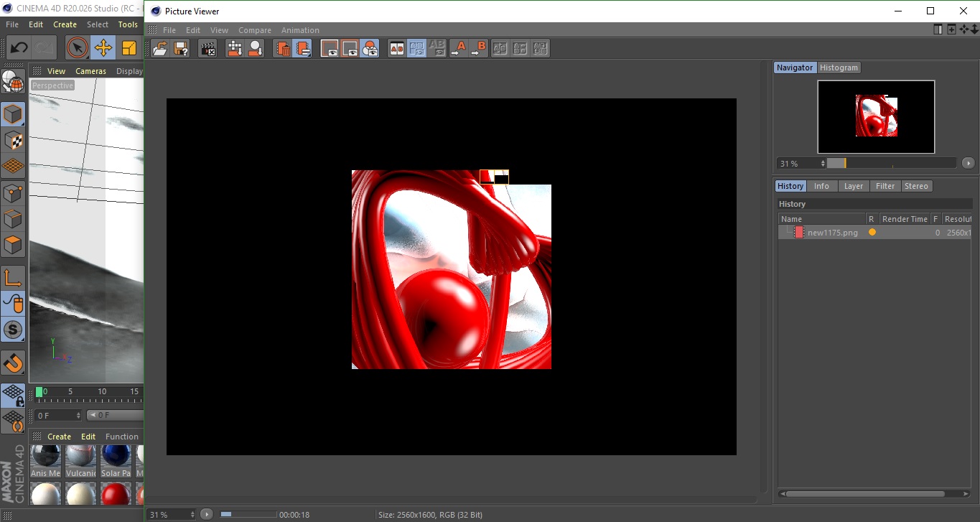Toggle the Enable Snap magnet icon
The height and width of the screenshot is (522, 980).
pos(13,363)
